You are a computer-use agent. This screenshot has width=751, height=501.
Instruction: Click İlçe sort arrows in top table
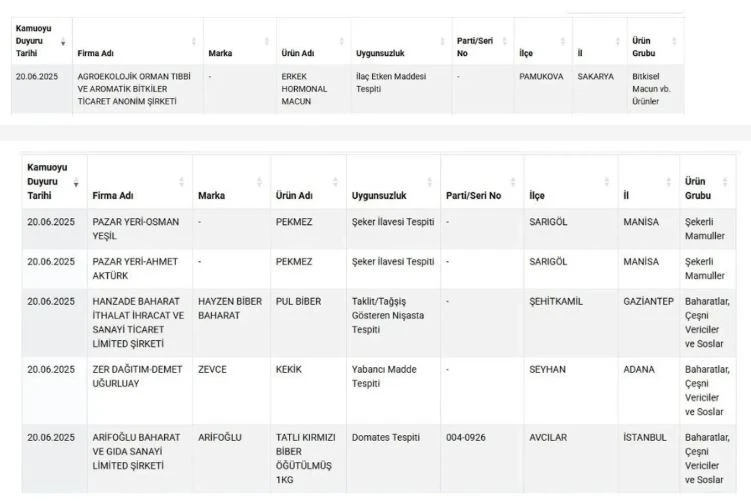562,42
